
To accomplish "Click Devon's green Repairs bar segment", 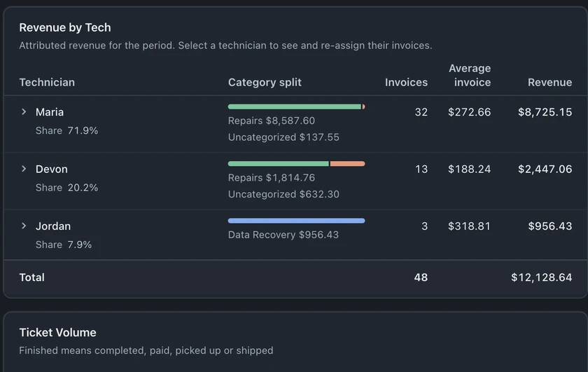I will click(x=279, y=164).
